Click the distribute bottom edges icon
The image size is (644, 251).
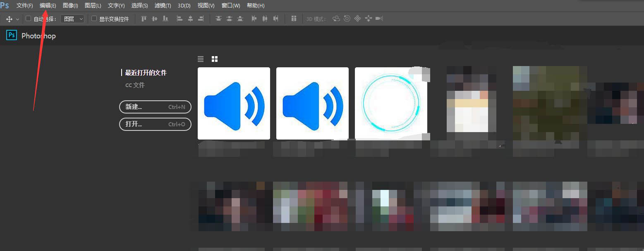(240, 19)
